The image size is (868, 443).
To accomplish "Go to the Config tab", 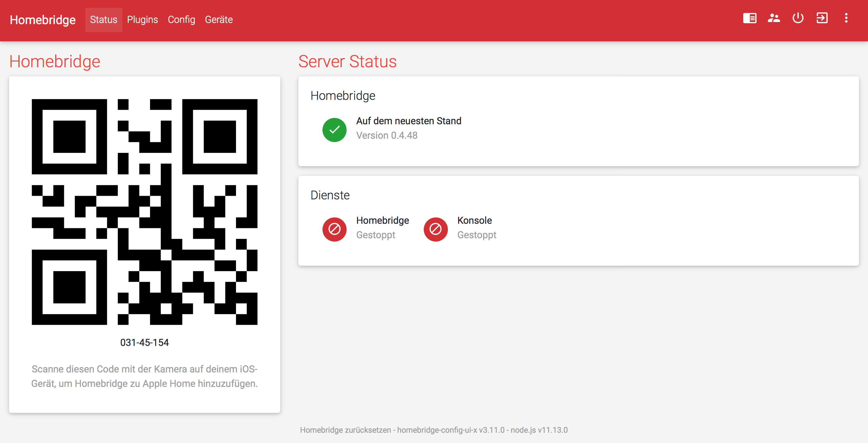I will (181, 20).
